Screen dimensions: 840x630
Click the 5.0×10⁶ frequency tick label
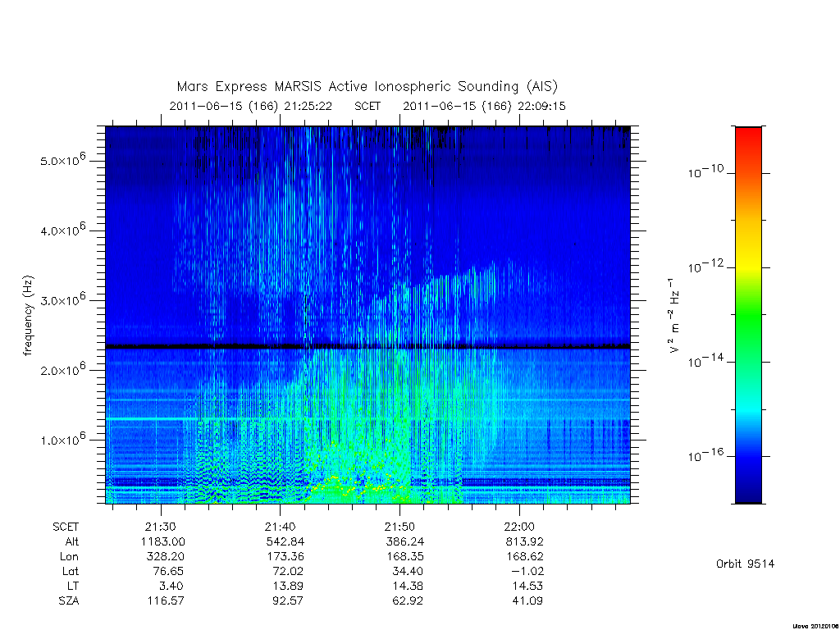(62, 160)
